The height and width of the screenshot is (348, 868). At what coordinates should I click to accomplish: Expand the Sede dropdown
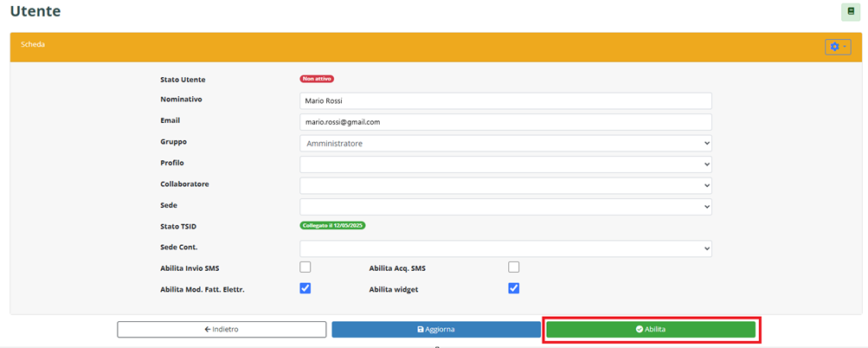tap(505, 206)
